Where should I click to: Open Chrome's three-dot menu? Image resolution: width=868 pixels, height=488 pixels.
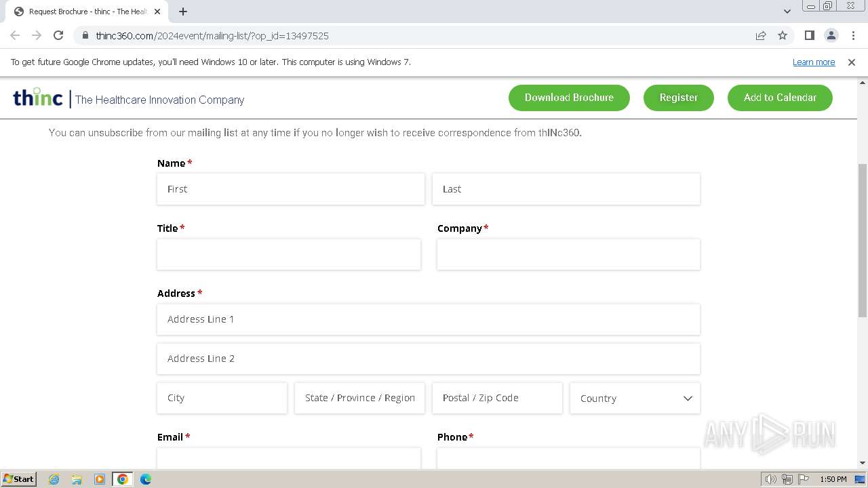[x=853, y=35]
